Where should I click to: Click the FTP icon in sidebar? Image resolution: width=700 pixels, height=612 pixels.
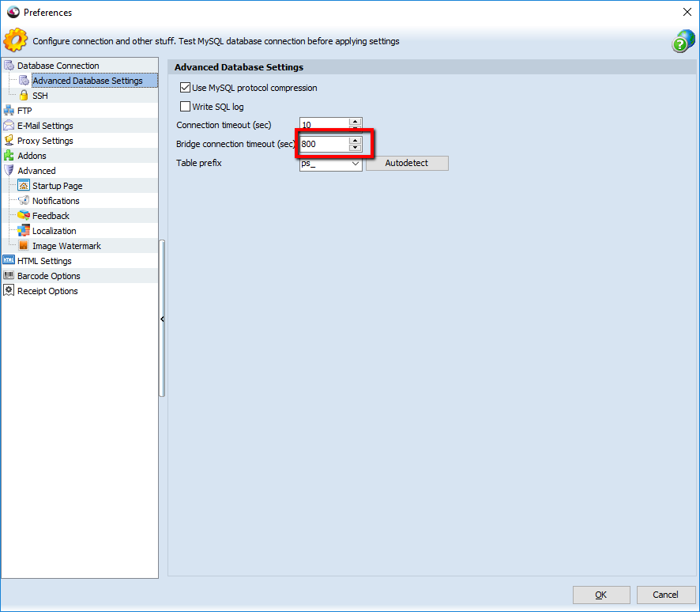tap(9, 111)
